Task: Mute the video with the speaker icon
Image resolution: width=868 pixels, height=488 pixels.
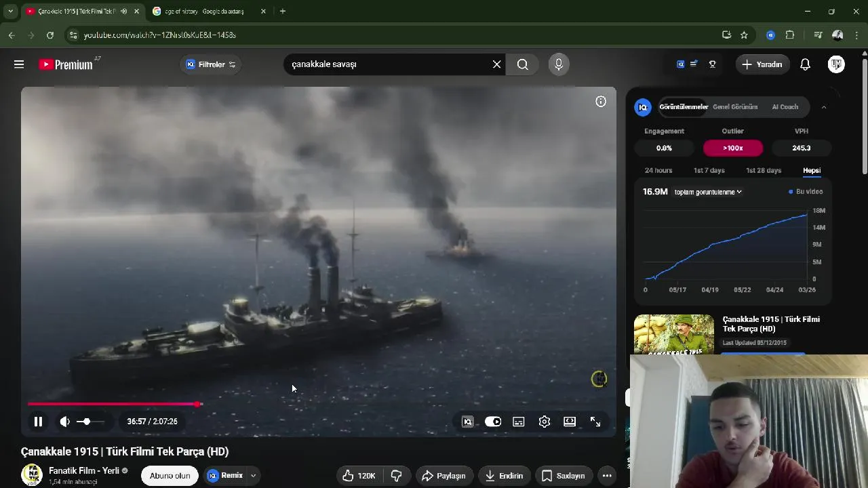Action: (64, 422)
